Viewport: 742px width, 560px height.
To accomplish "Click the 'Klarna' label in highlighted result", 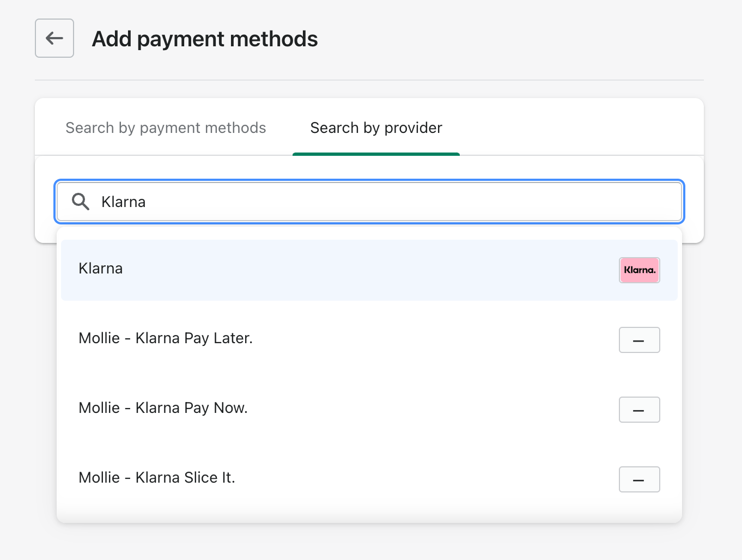I will coord(101,269).
